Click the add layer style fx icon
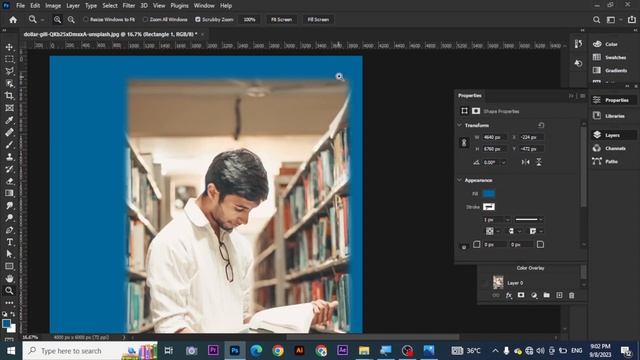Screen dimensions: 640x360 pos(509,296)
